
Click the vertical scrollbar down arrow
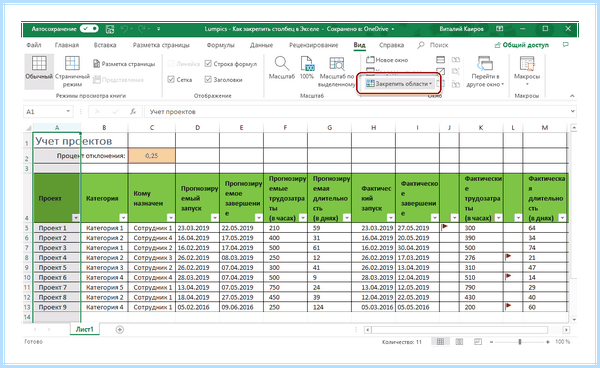click(573, 319)
